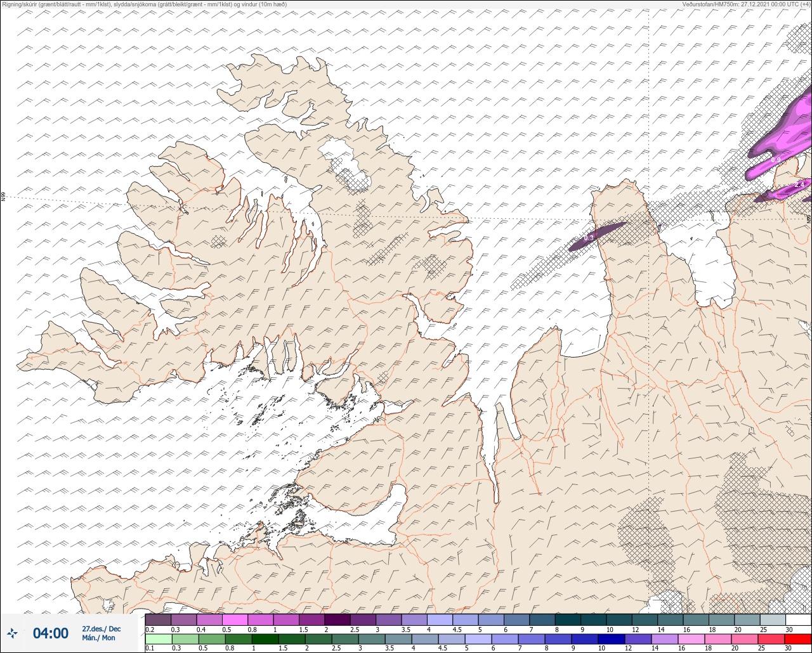Select the lavender top-row swatch at 4

tap(440, 619)
